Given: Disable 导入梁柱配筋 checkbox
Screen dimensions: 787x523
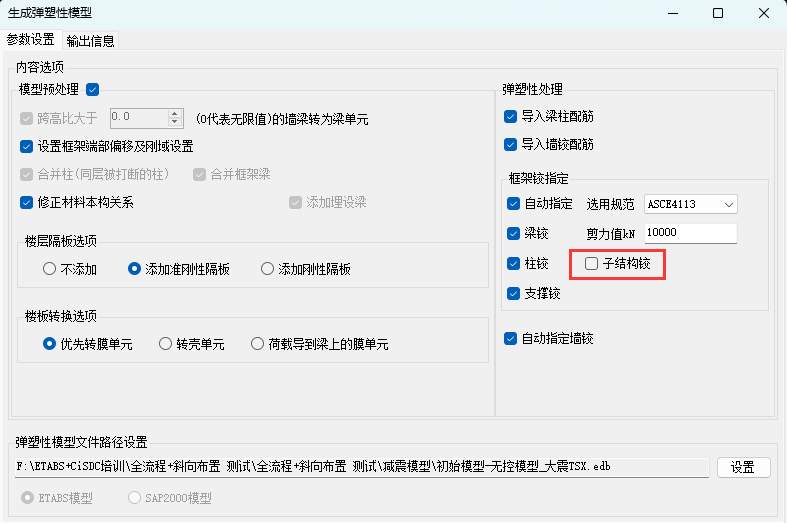Looking at the screenshot, I should point(511,116).
